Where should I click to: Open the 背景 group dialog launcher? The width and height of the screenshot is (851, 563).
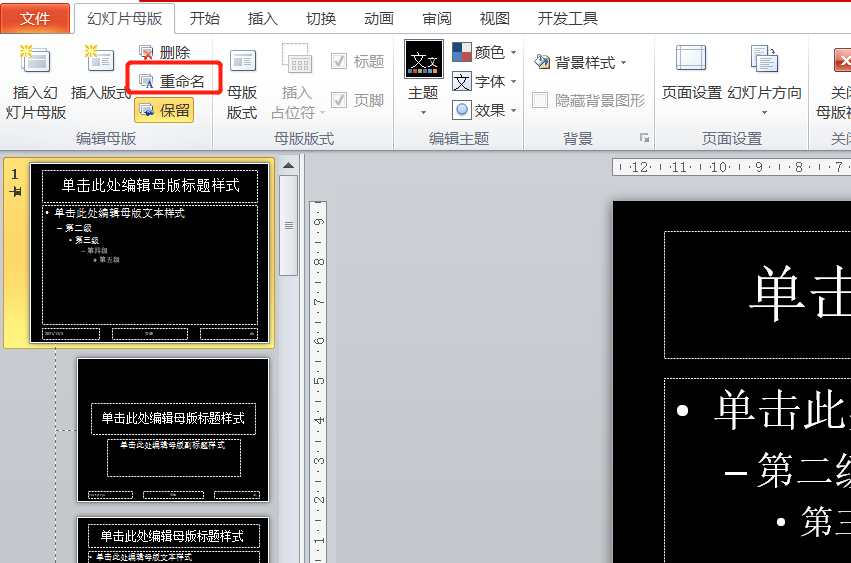(x=644, y=138)
